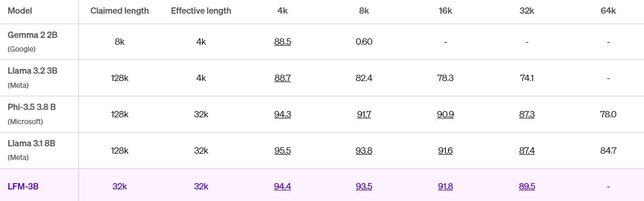This screenshot has height=201, width=644.
Task: Open the 94.3 link in the Phi-3.5 row
Action: [x=282, y=114]
